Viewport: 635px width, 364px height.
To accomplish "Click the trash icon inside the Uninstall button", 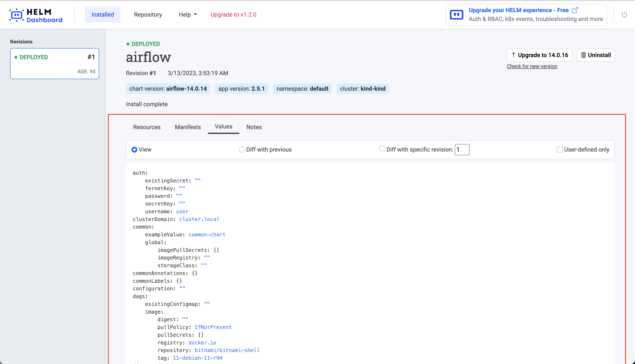I will tap(584, 55).
